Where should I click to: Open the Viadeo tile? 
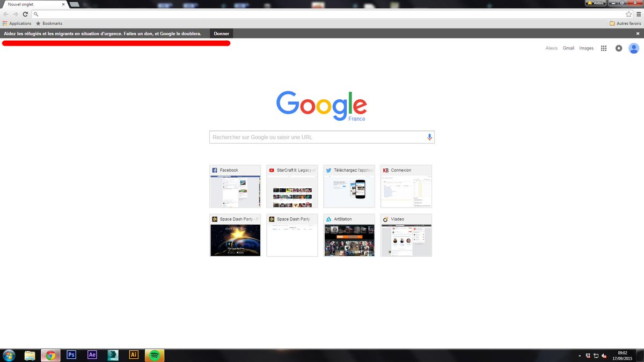pyautogui.click(x=406, y=235)
